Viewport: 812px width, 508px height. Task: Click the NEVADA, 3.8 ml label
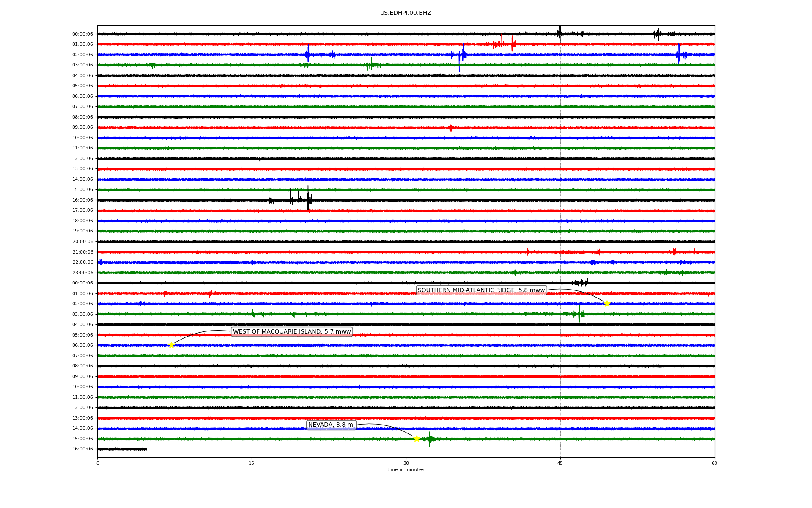point(331,425)
